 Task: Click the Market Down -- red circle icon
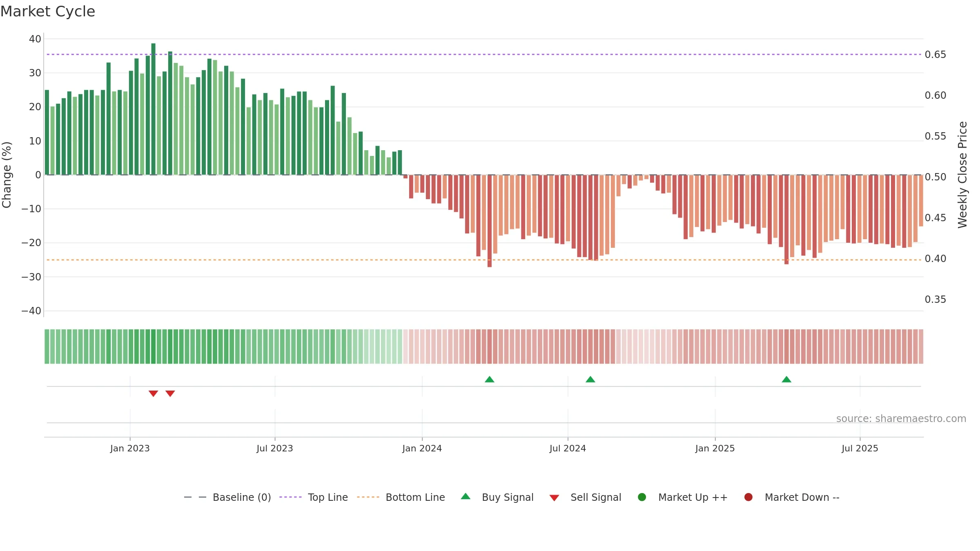pyautogui.click(x=748, y=497)
